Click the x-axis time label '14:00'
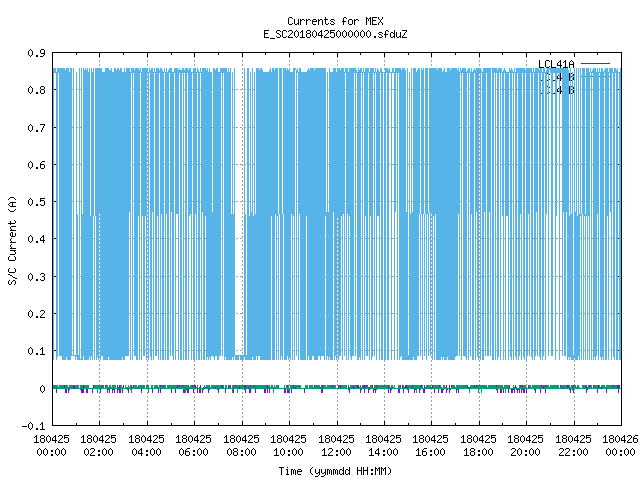 (x=383, y=452)
